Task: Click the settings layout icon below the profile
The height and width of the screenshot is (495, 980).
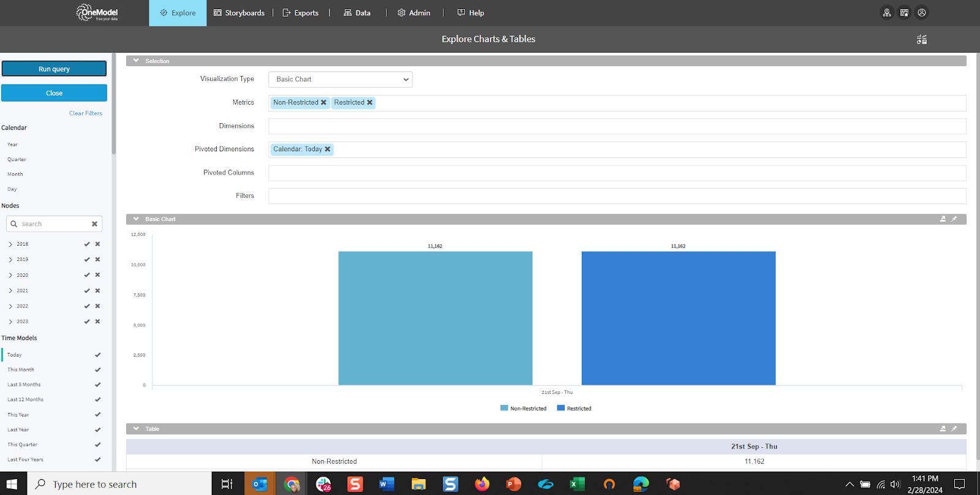Action: (x=922, y=40)
